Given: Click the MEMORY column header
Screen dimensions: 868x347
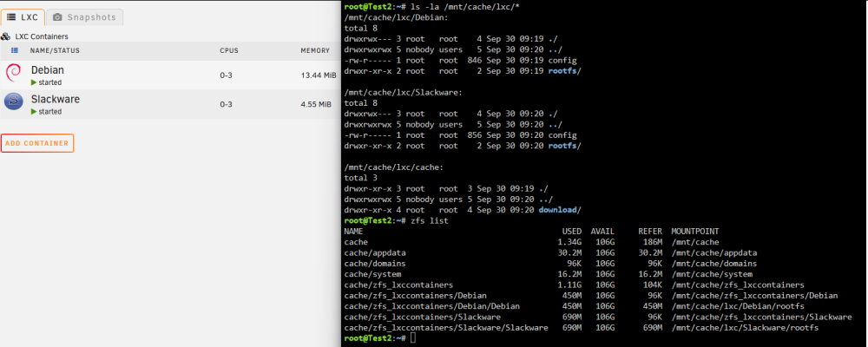Looking at the screenshot, I should [316, 50].
